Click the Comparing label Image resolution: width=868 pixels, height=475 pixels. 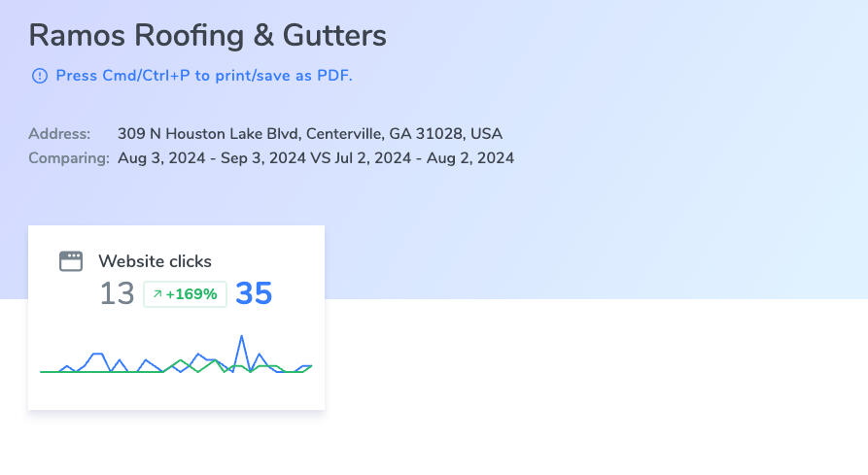[68, 158]
